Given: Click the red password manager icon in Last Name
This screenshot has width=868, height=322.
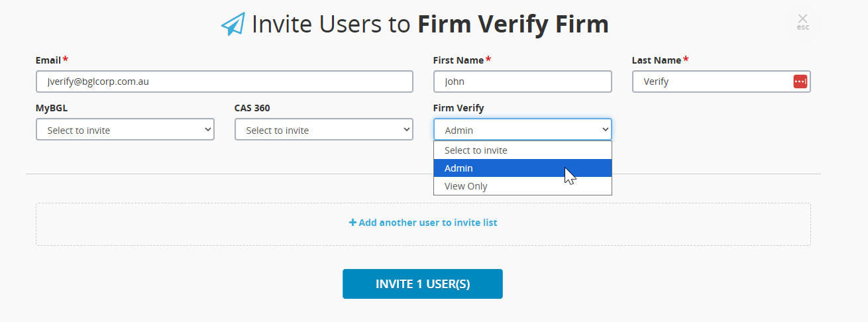Looking at the screenshot, I should click(x=800, y=81).
